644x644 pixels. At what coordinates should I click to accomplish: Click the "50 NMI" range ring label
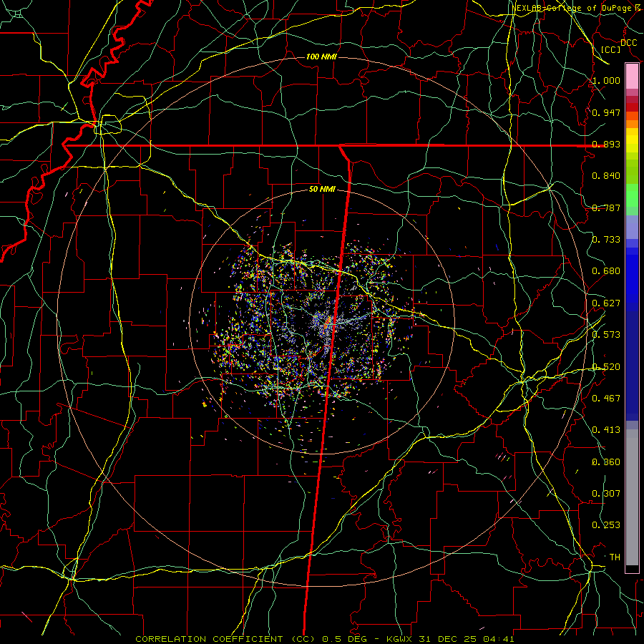(x=322, y=189)
